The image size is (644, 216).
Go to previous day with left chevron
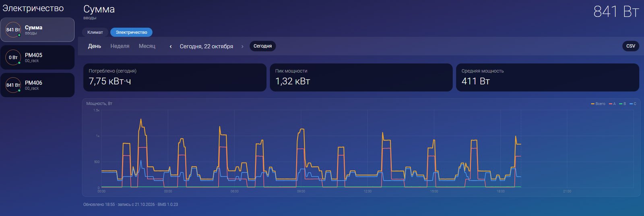click(x=171, y=46)
